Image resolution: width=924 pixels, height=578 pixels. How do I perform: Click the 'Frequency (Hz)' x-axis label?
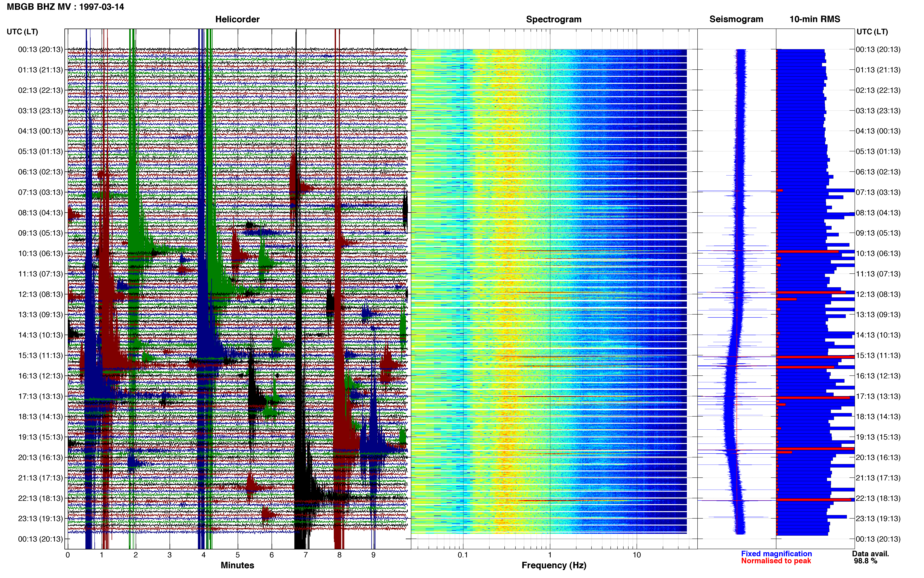pyautogui.click(x=554, y=565)
